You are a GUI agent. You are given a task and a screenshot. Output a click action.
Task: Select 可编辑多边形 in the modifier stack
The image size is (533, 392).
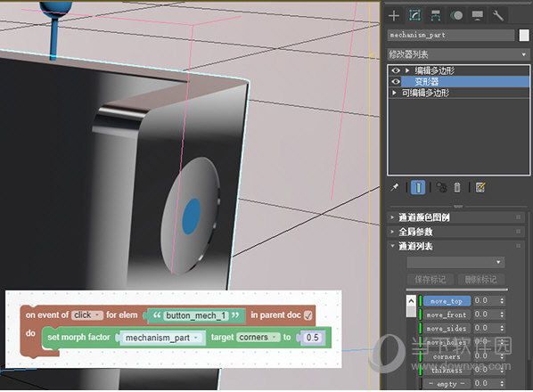425,93
